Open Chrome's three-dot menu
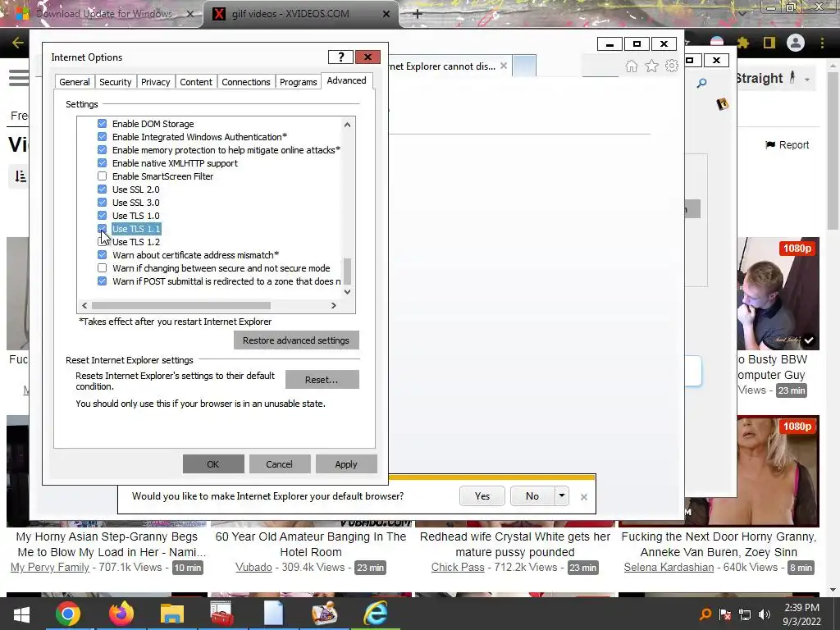This screenshot has width=840, height=630. [822, 43]
